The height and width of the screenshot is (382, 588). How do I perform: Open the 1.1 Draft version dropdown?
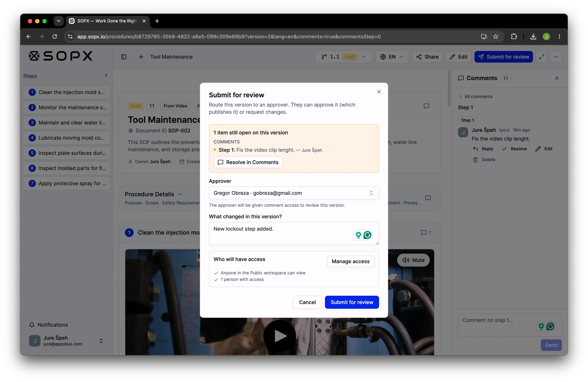[344, 57]
